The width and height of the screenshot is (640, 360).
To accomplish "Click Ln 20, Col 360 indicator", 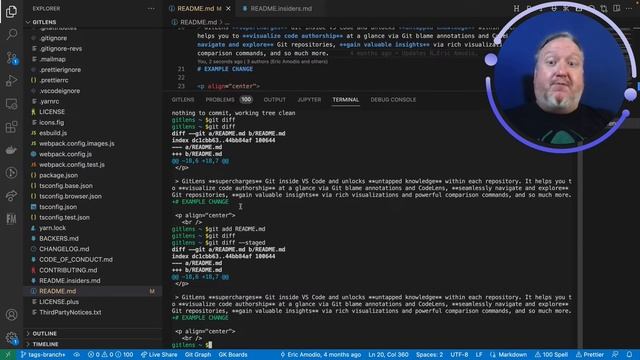I will [x=388, y=355].
